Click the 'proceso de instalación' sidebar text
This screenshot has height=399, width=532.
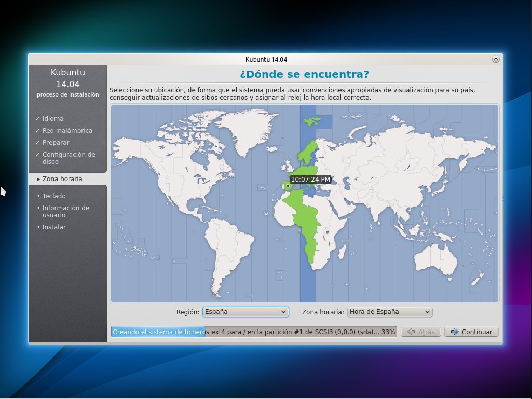tap(68, 94)
